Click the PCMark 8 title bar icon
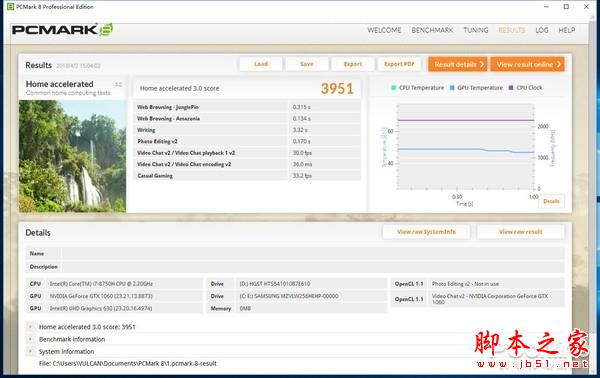Viewport: 600px width, 378px height. [x=10, y=7]
